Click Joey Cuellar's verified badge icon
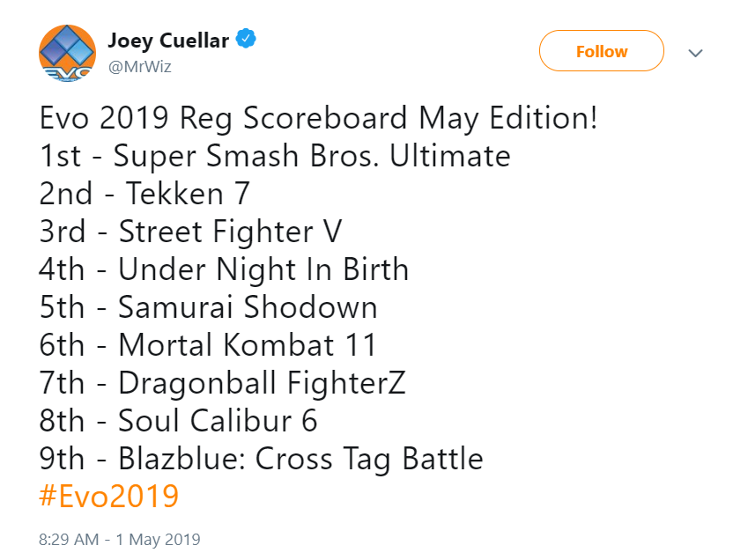The image size is (748, 560). [x=245, y=38]
